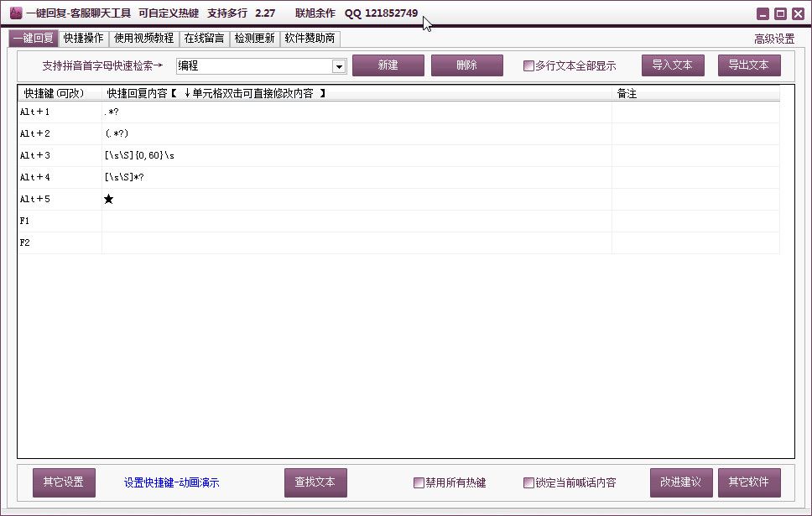Click the 快捷回复内容 column header
The height and width of the screenshot is (516, 812).
pos(357,93)
